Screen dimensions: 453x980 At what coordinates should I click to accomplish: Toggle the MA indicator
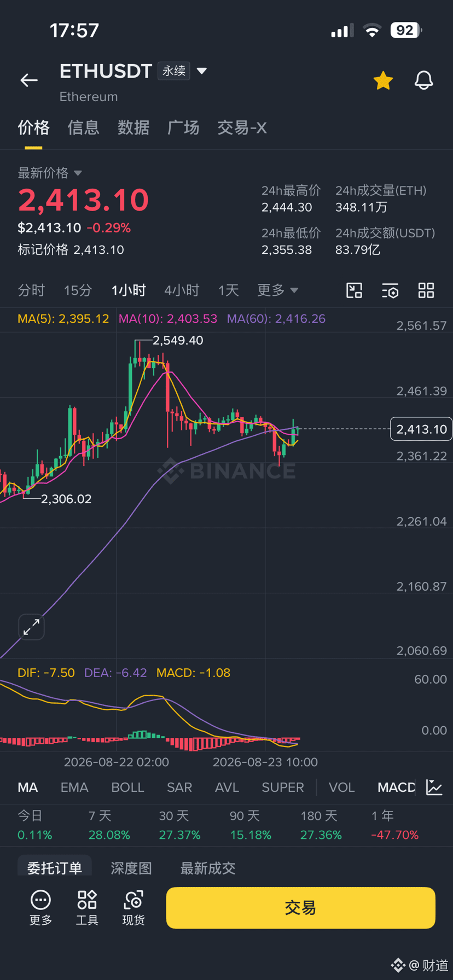click(28, 787)
